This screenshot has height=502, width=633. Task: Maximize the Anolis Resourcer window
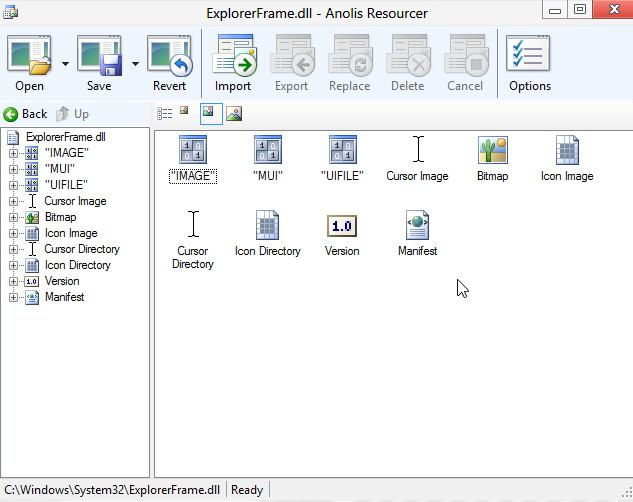[x=580, y=10]
